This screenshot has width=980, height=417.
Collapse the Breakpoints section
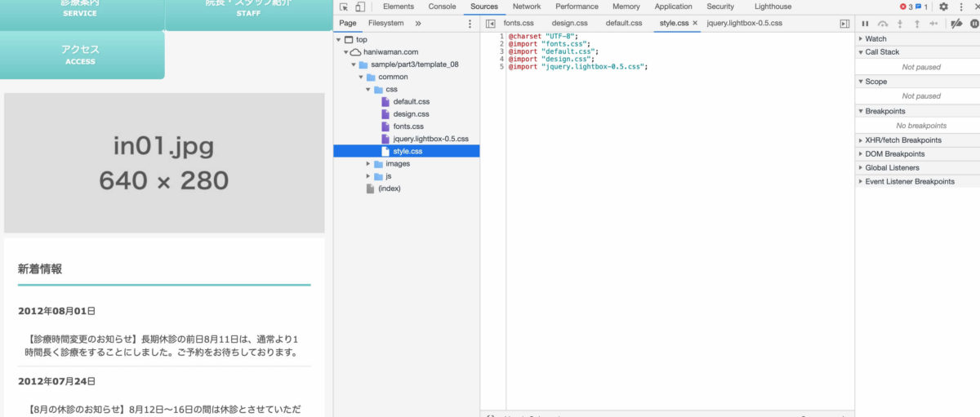click(885, 111)
